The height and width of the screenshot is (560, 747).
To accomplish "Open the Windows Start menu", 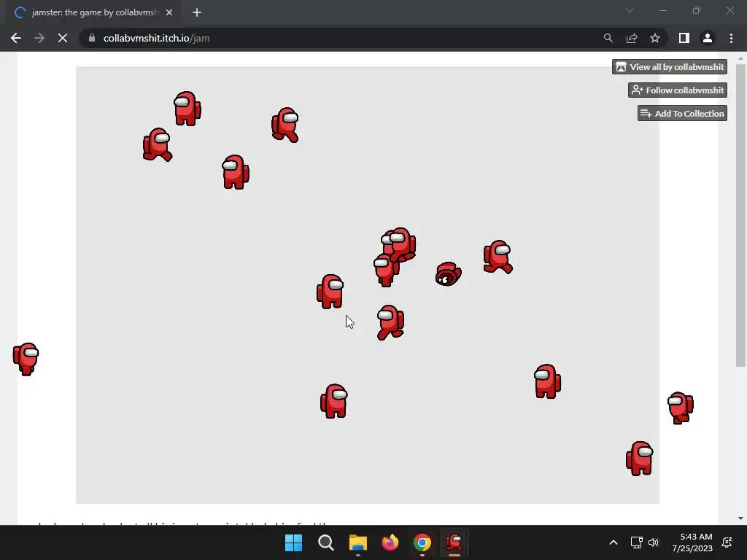I will click(x=293, y=542).
